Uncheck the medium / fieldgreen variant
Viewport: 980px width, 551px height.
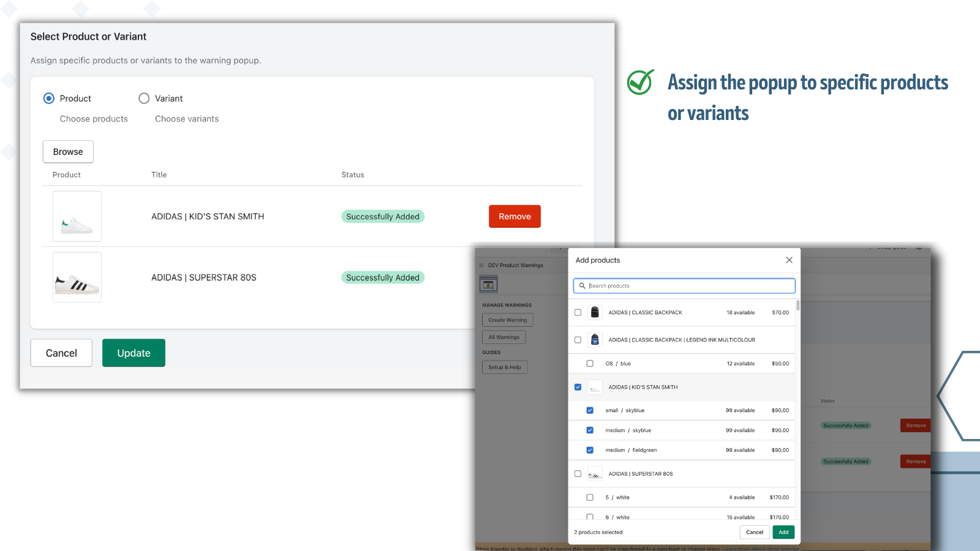(x=590, y=450)
